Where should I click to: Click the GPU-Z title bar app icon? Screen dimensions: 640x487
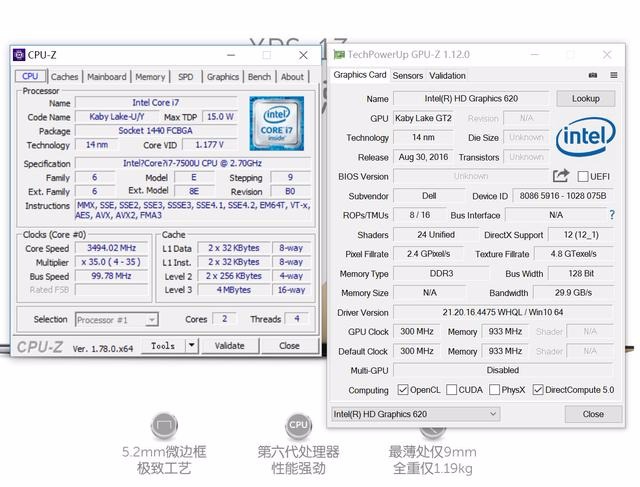coord(340,54)
